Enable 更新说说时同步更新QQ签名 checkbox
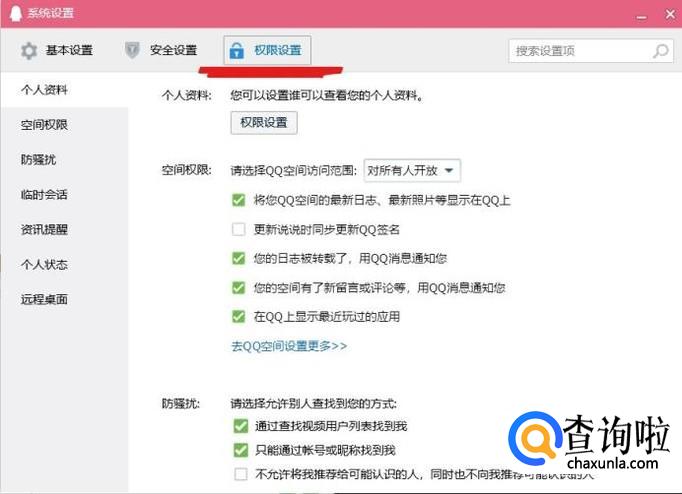 238,229
